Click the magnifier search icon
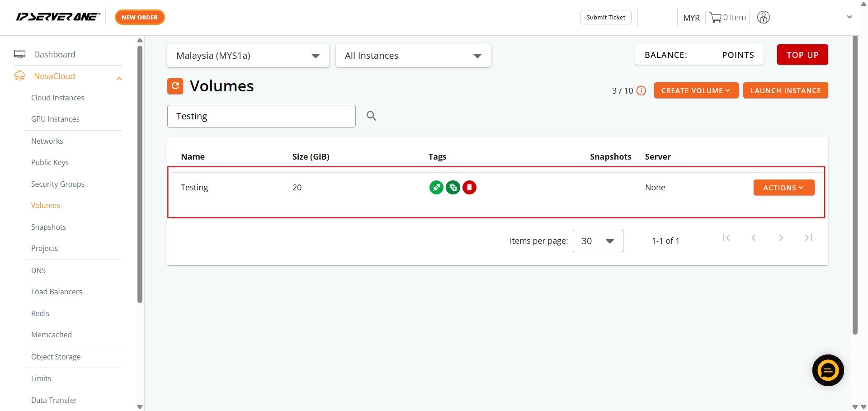Screen dimensions: 868x411 [x=371, y=116]
